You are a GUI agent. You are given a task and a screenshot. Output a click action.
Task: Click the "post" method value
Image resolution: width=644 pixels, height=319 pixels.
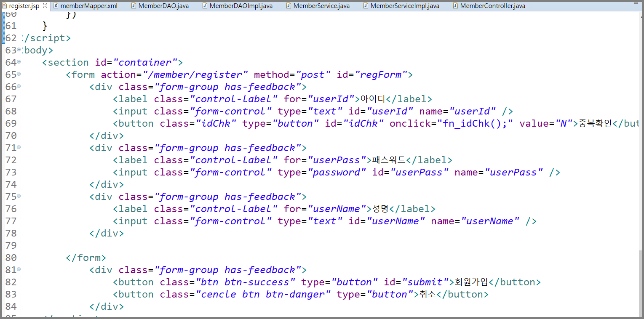pos(313,75)
